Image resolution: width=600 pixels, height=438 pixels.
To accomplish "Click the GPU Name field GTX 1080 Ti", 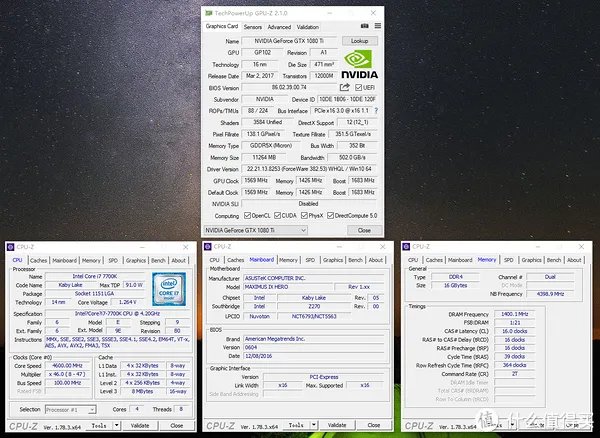I will pyautogui.click(x=290, y=41).
